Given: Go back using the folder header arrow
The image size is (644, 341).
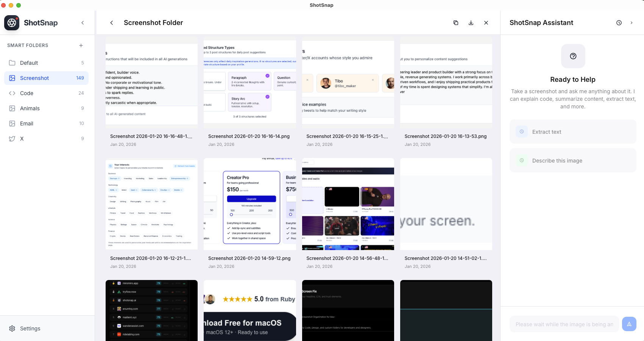Looking at the screenshot, I should 112,23.
